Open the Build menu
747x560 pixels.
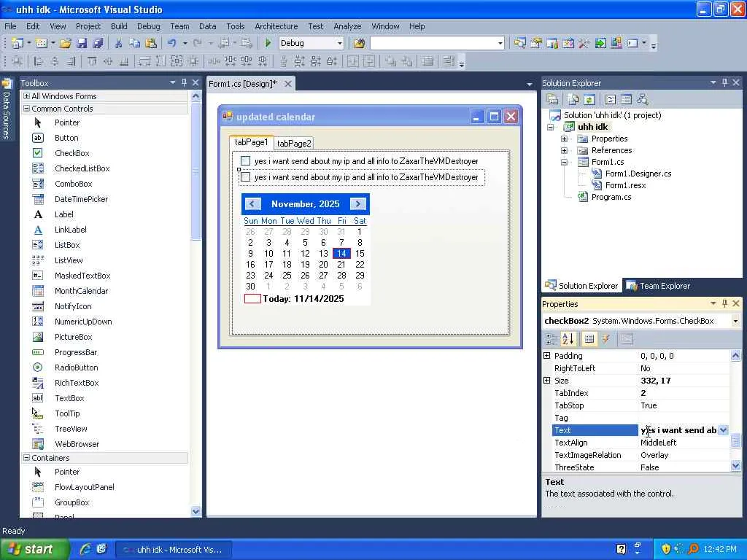point(119,26)
